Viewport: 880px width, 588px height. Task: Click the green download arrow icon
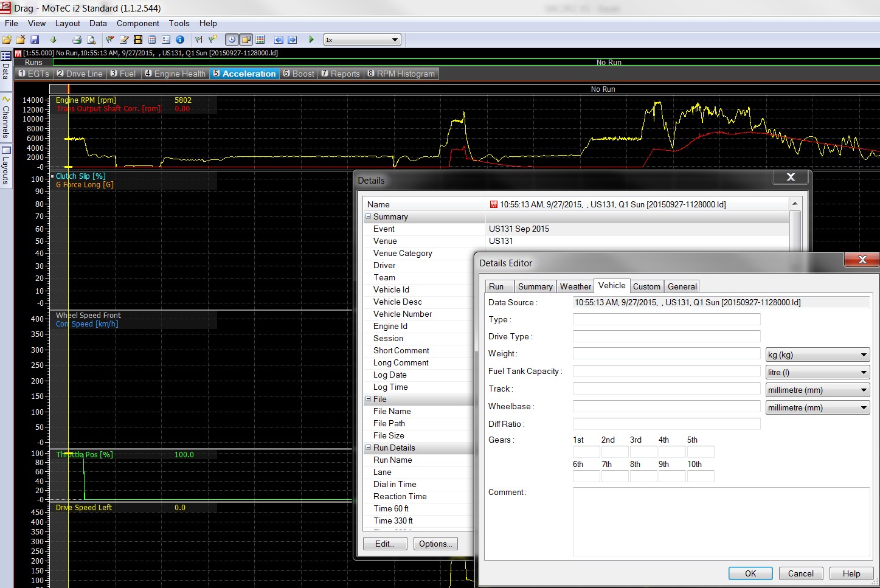tap(54, 40)
